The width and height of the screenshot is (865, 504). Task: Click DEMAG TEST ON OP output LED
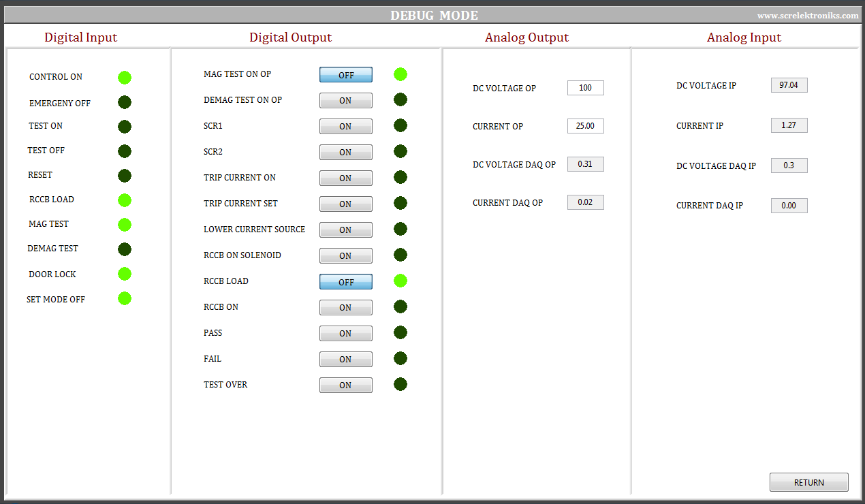coord(400,99)
